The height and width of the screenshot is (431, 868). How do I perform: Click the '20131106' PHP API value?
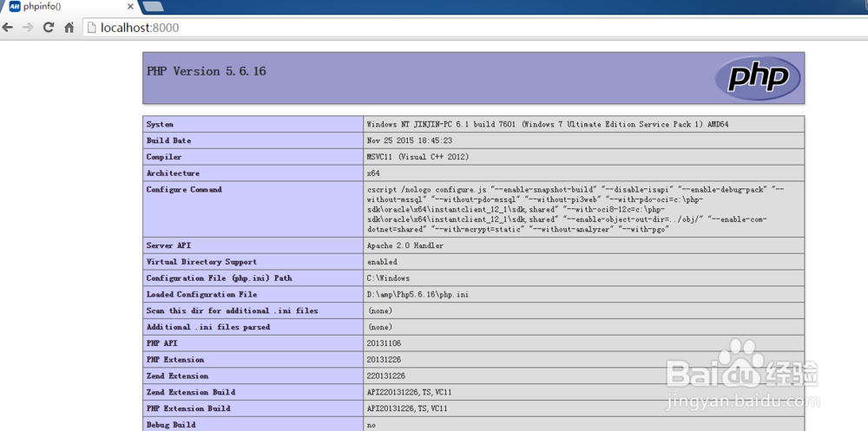384,343
